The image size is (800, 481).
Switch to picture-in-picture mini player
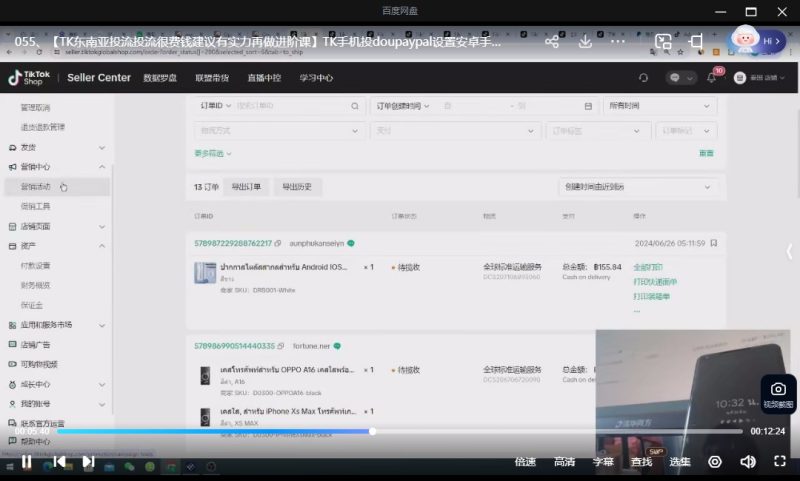[663, 41]
